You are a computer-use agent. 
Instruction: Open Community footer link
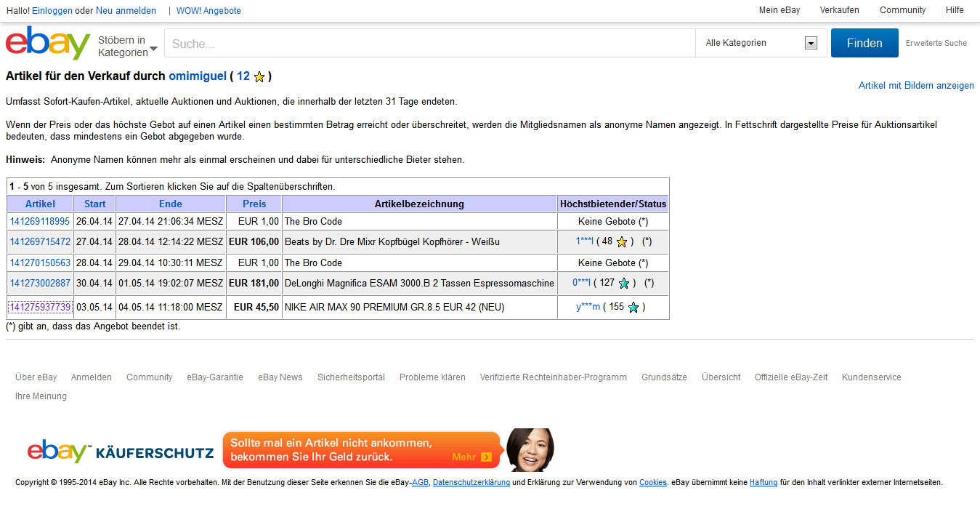pos(150,377)
